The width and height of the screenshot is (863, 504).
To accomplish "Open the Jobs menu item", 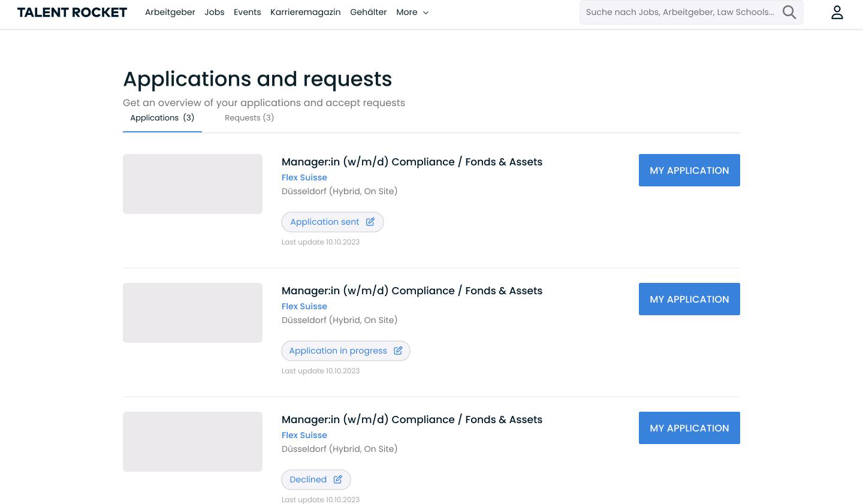I will [x=215, y=12].
